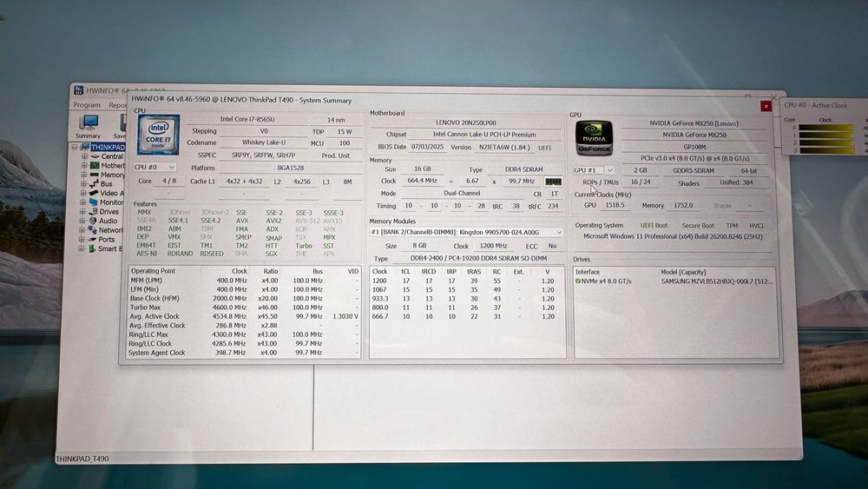Select the THINKPAD tree item label

[x=108, y=148]
